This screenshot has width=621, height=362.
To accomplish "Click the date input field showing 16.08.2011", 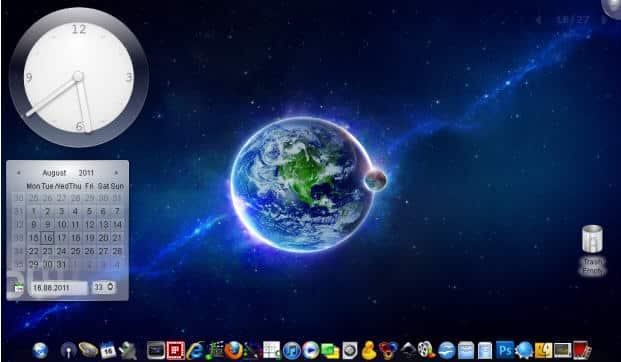I will (x=59, y=288).
